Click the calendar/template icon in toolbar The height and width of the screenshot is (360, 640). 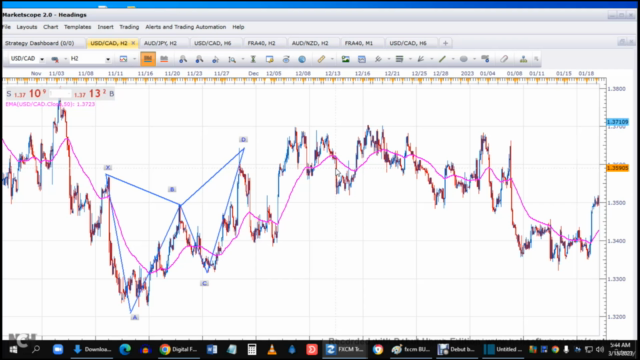(362, 59)
